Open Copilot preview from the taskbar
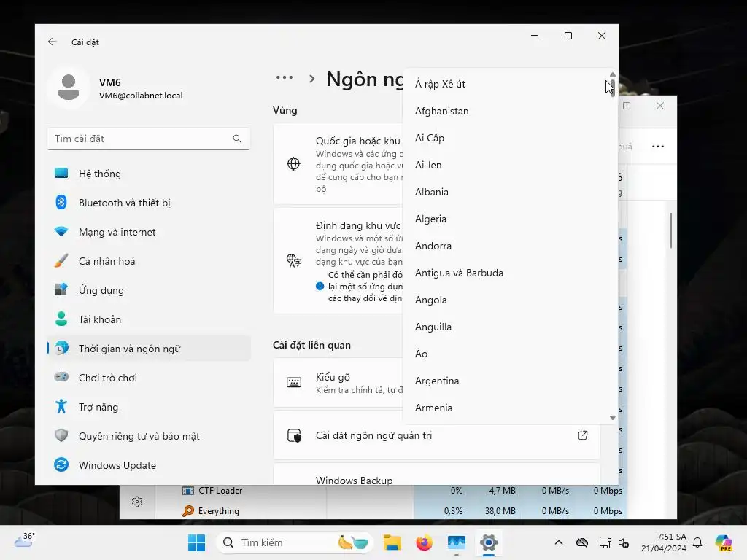 723,542
